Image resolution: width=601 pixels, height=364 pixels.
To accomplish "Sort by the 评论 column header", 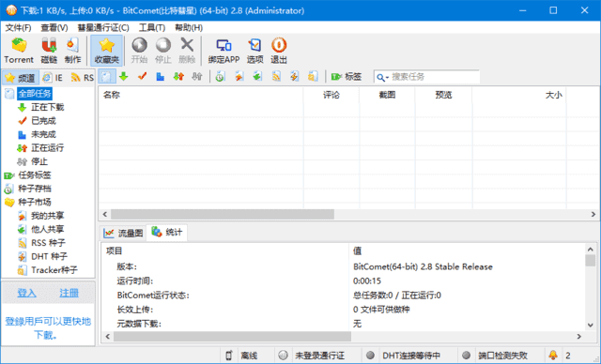I will pyautogui.click(x=331, y=95).
